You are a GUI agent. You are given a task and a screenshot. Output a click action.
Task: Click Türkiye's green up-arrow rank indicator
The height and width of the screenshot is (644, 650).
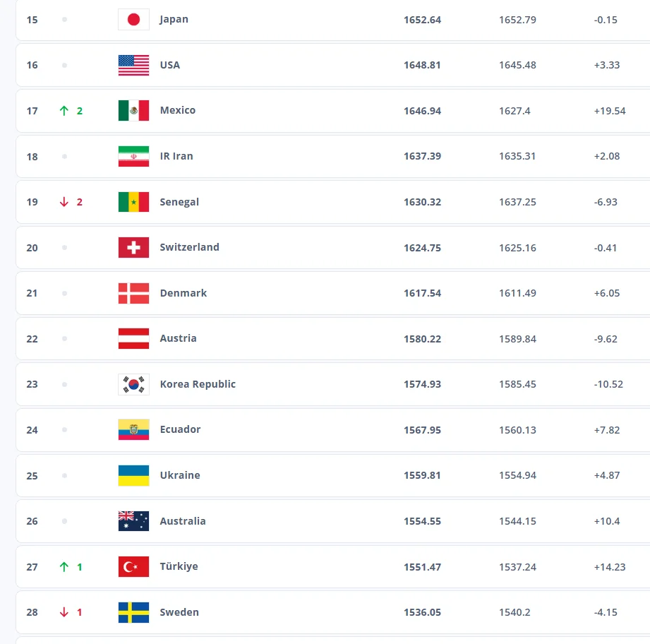[x=64, y=567]
